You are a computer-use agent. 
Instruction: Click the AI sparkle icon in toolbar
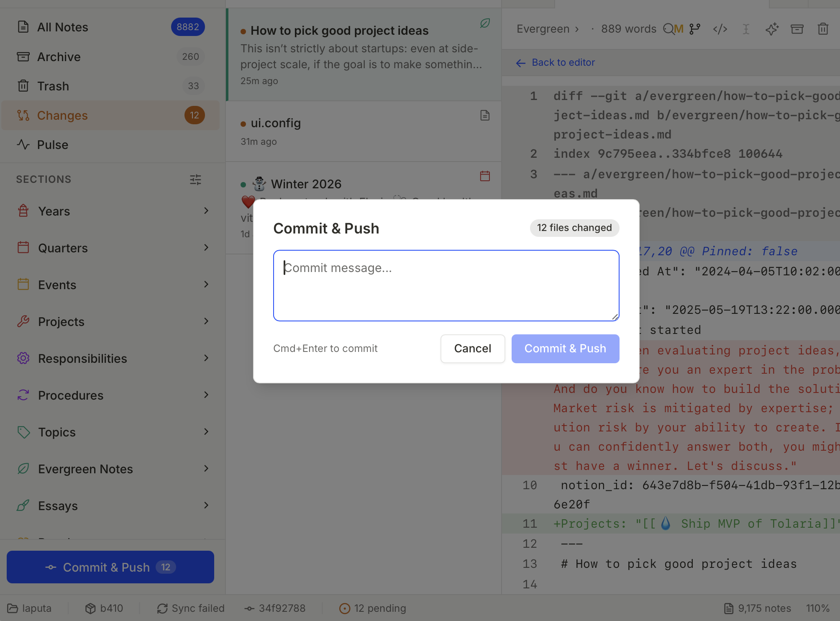(x=771, y=29)
